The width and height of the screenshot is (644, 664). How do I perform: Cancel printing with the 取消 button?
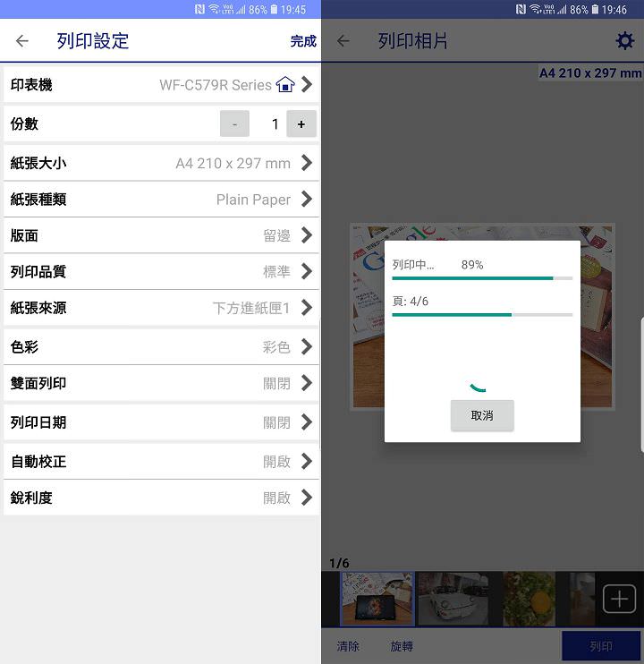482,415
